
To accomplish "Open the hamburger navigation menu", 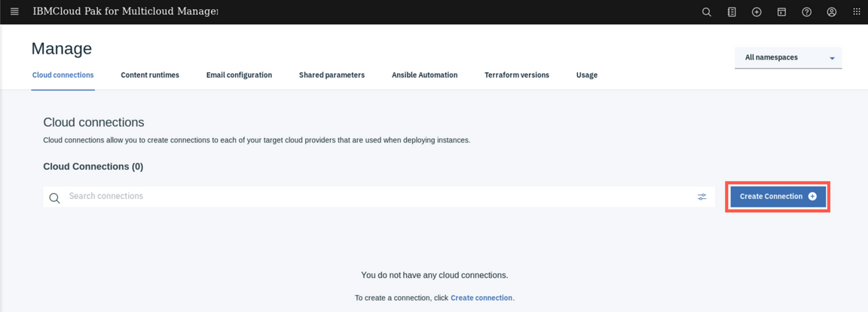I will coord(14,12).
